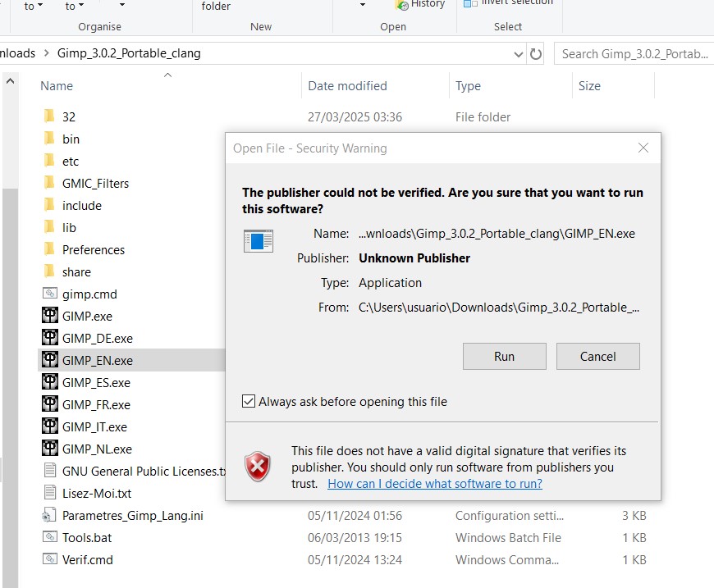Click the GNU General Public Licenses text file icon
714x588 pixels.
pos(49,470)
